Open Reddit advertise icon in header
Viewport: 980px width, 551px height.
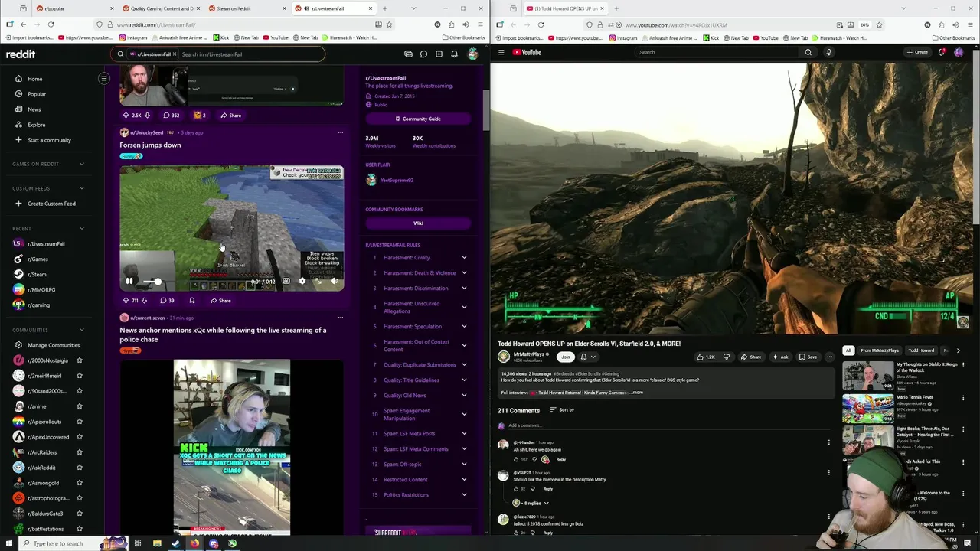(408, 54)
